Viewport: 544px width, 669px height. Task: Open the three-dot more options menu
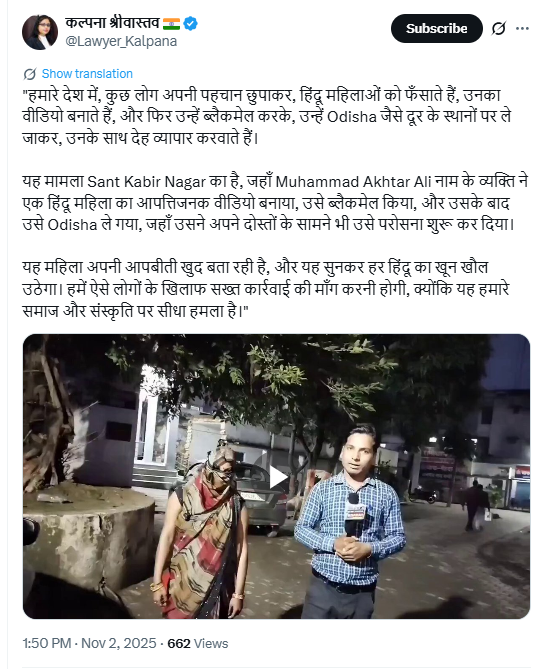tap(522, 29)
